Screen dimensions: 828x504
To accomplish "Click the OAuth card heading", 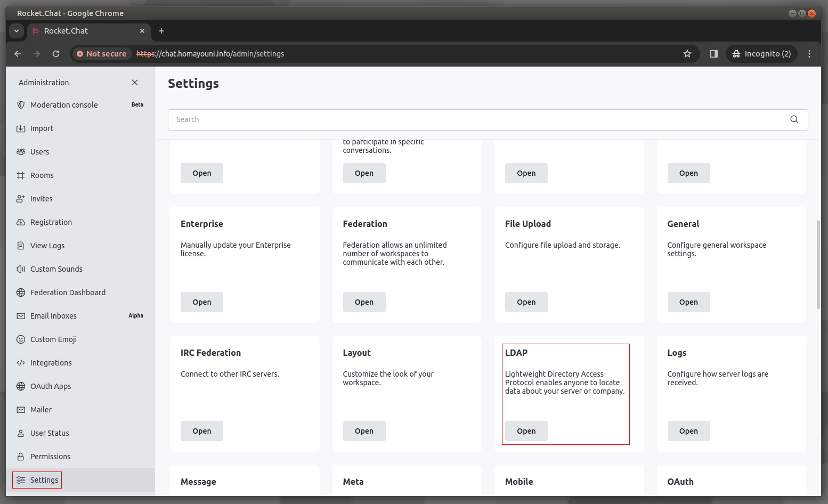I will (x=680, y=482).
